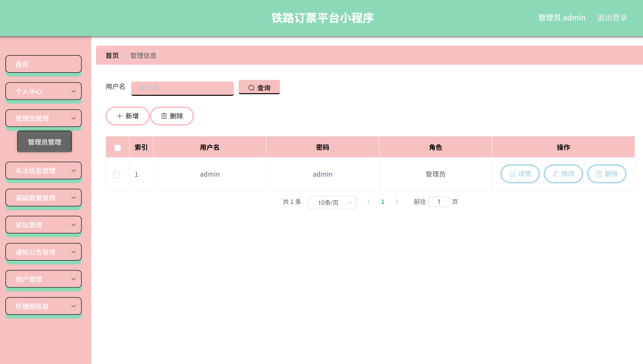
Task: Click the 修改 pencil icon in the admin row
Action: coord(555,174)
